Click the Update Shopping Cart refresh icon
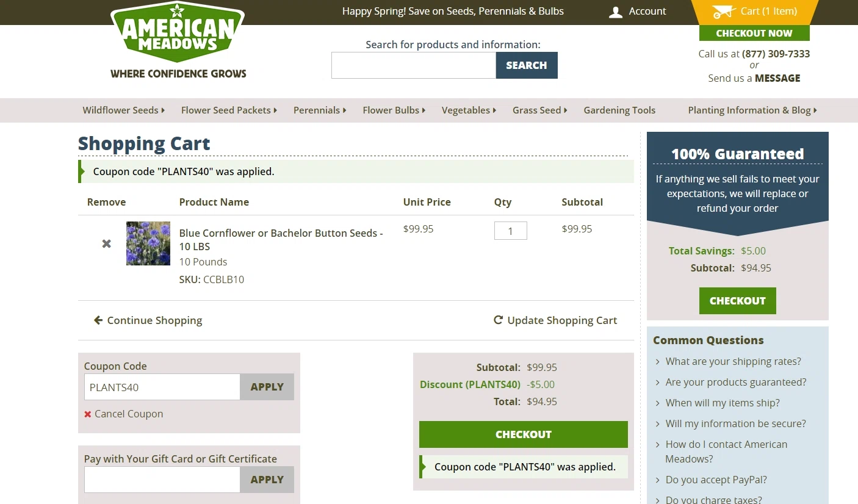The width and height of the screenshot is (858, 504). (x=499, y=320)
